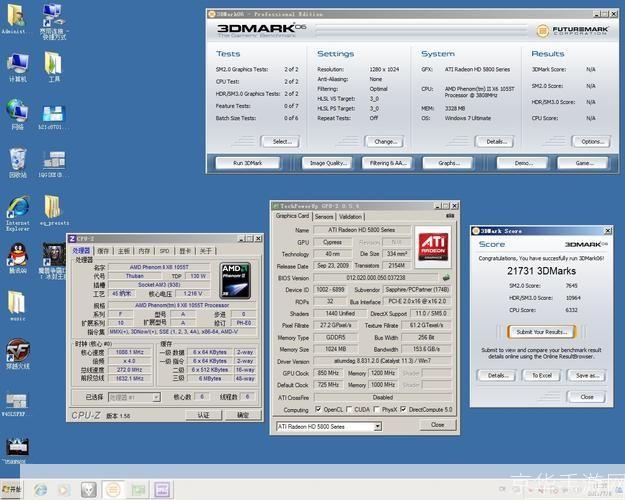The width and height of the screenshot is (625, 500).
Task: Open the 计算机 (Computer) desktop icon
Action: pos(18,67)
